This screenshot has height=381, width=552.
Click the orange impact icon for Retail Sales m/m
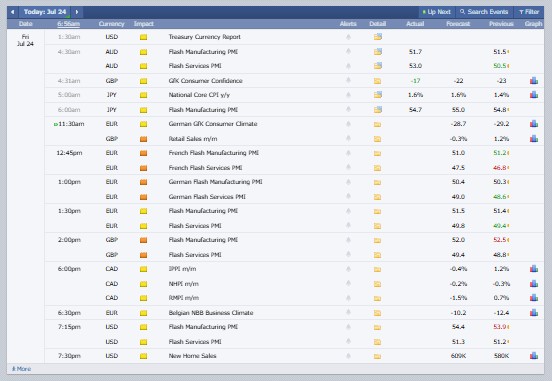[143, 139]
